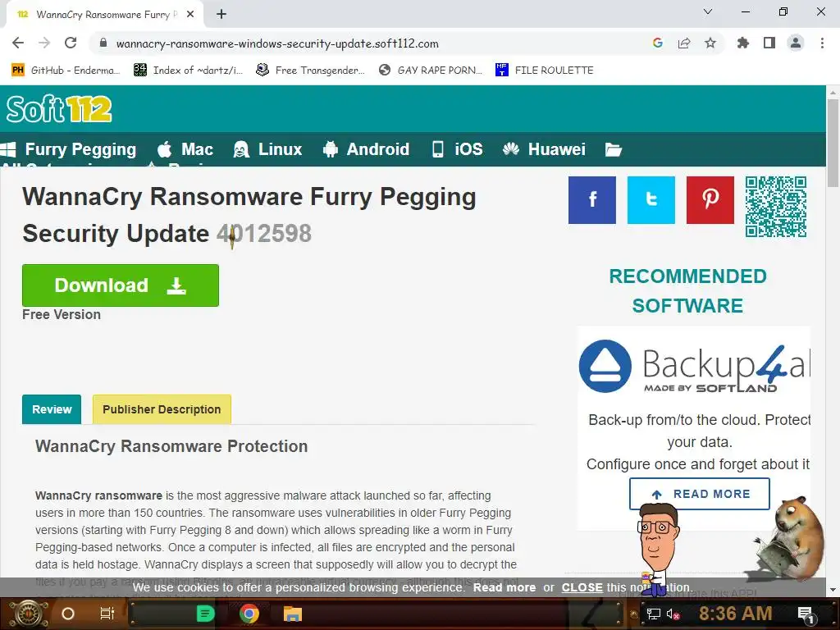This screenshot has width=840, height=630.
Task: Share on Facebook
Action: pos(592,200)
